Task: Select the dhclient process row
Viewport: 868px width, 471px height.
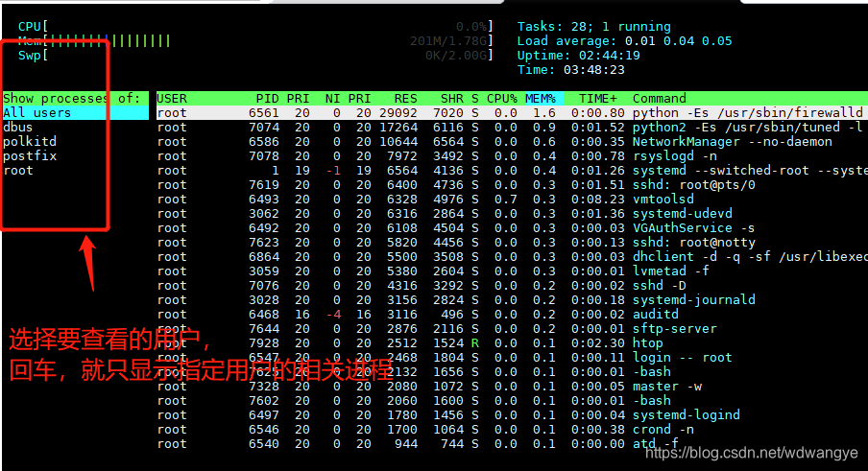Action: [512, 256]
